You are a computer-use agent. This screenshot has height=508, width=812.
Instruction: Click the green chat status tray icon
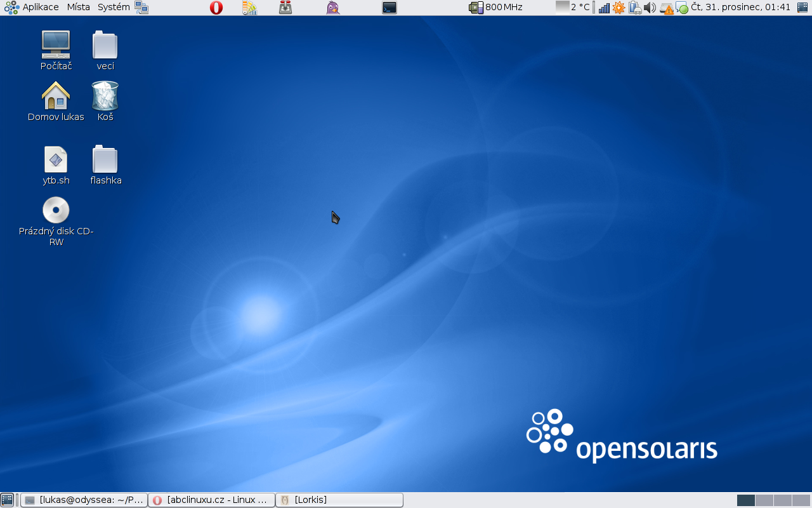pos(682,8)
